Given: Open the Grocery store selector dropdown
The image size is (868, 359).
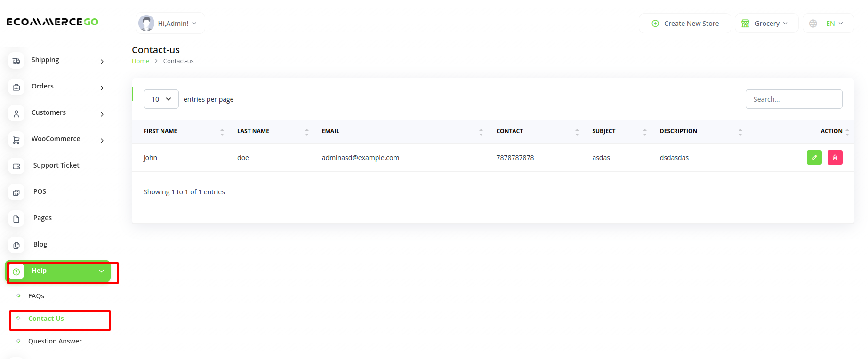Looking at the screenshot, I should (x=766, y=24).
